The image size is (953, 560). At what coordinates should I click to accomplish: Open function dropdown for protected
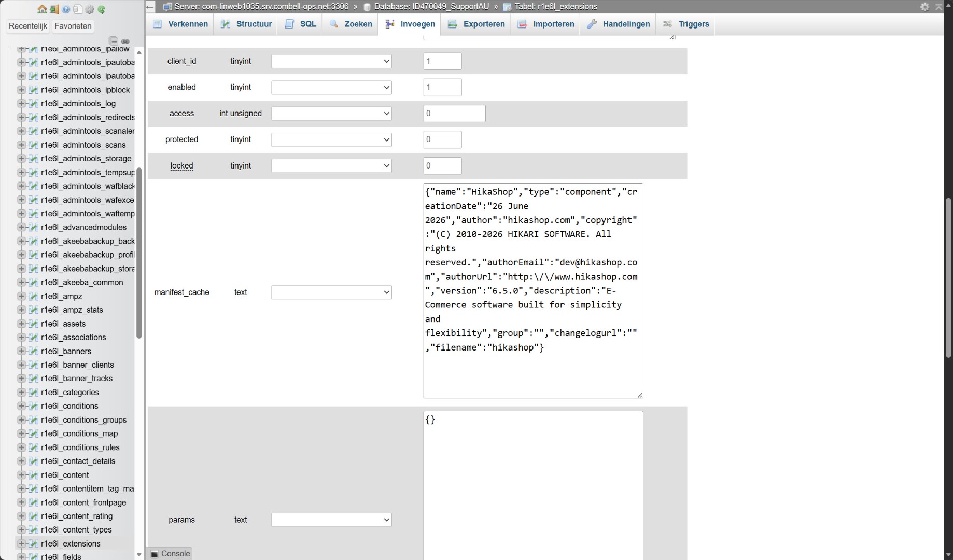coord(331,139)
